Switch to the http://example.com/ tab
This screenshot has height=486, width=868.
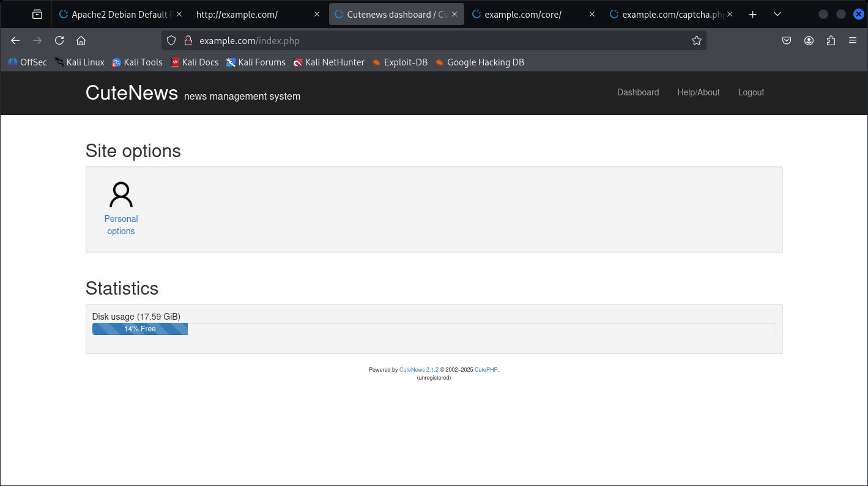pyautogui.click(x=259, y=14)
